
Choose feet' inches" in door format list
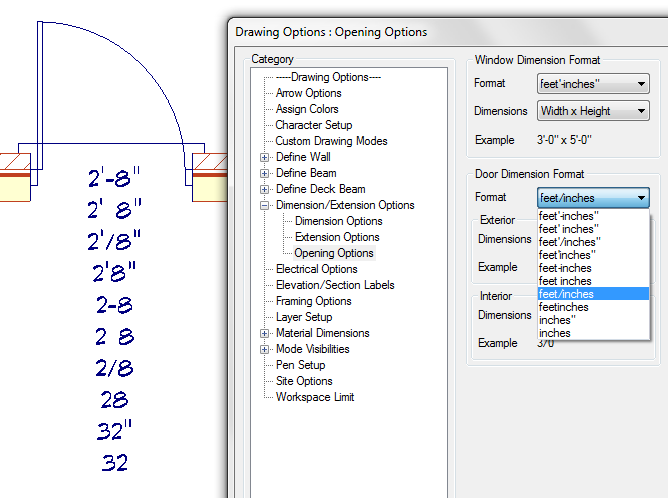pos(593,229)
